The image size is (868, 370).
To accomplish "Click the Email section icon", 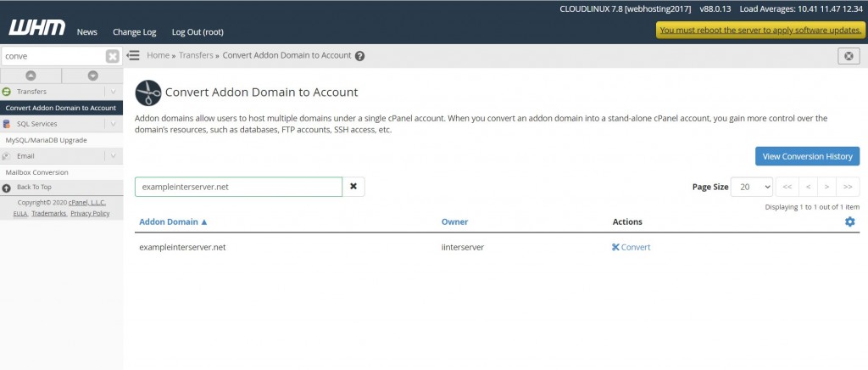I will pyautogui.click(x=6, y=156).
